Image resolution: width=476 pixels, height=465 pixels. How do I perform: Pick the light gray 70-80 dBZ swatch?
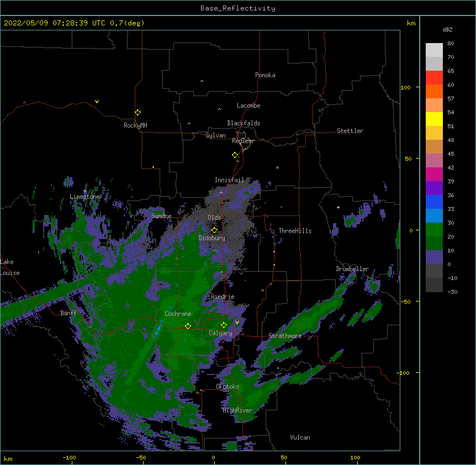tap(434, 50)
